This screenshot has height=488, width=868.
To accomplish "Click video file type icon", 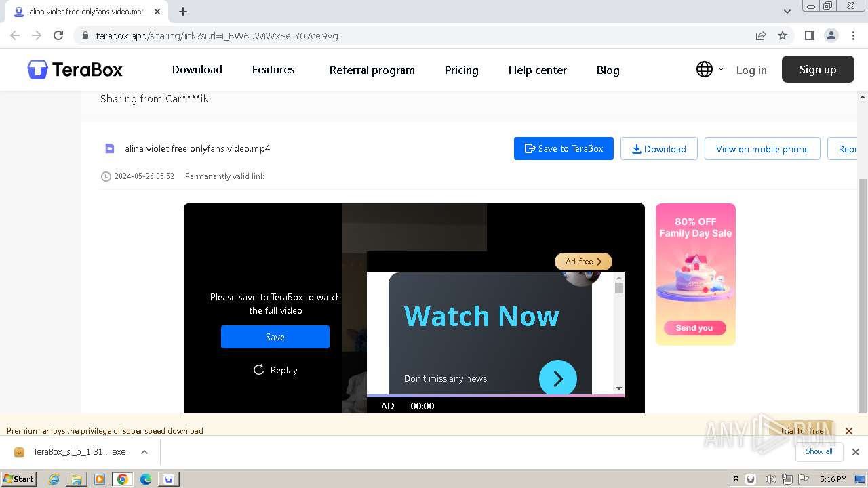I will 109,148.
